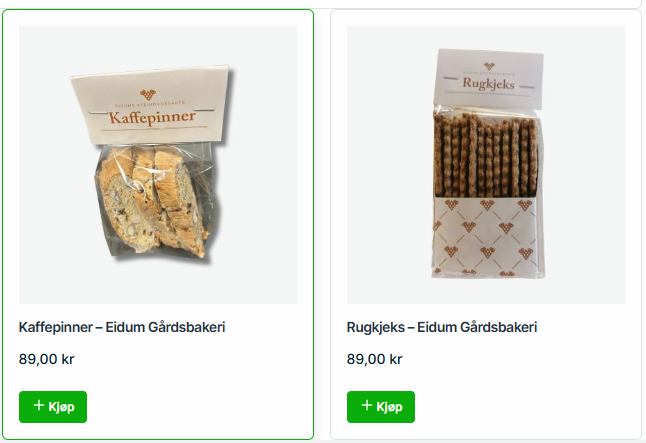646x443 pixels.
Task: Buy Kaffepinner with the green Kjøp button
Action: [53, 407]
